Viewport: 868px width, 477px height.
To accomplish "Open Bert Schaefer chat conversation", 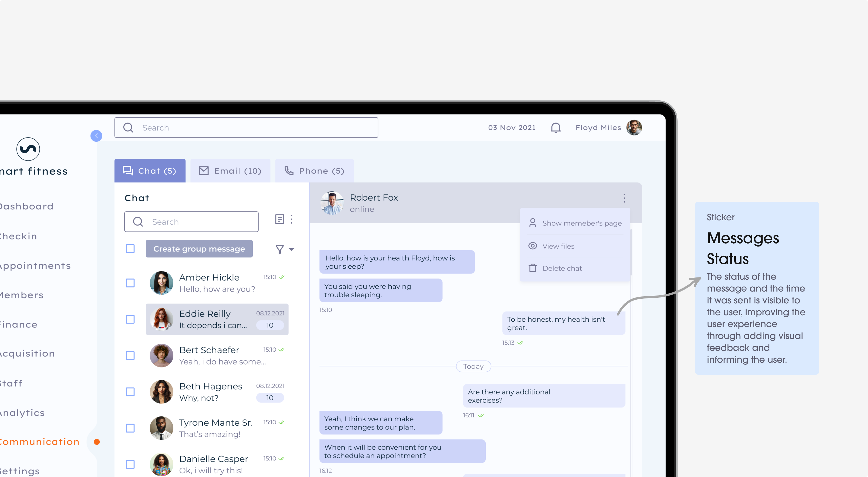I will point(217,355).
